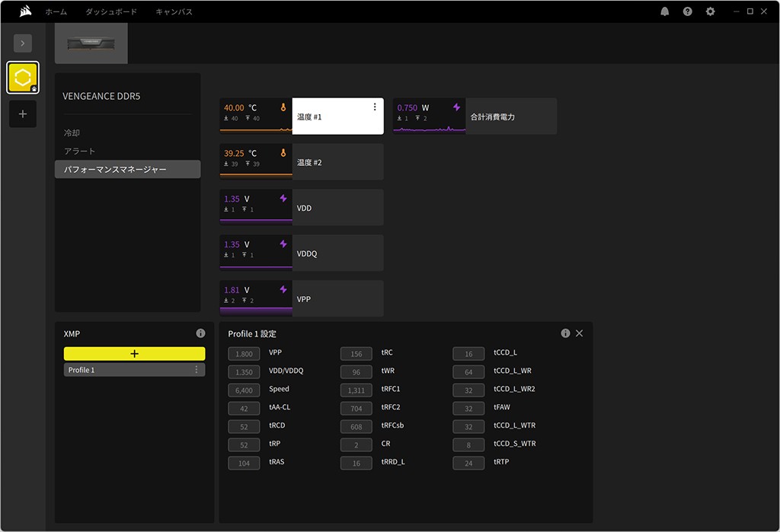
Task: Open the notifications bell icon
Action: tap(665, 11)
